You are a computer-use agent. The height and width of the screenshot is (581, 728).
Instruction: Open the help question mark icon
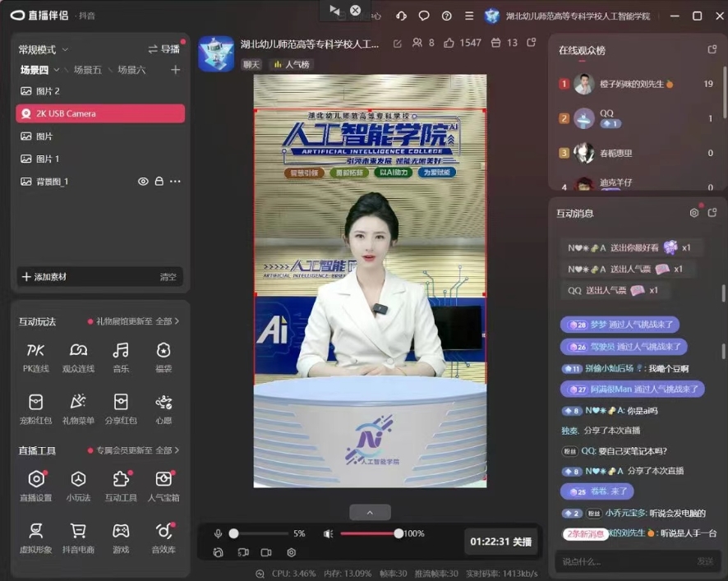tap(447, 16)
